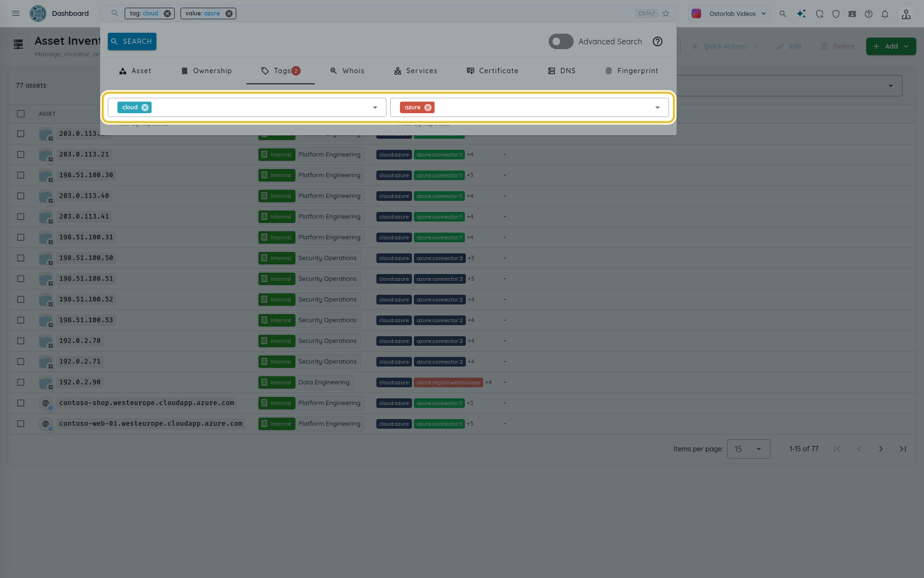
Task: Remove the cloud tag name chip
Action: click(x=145, y=107)
